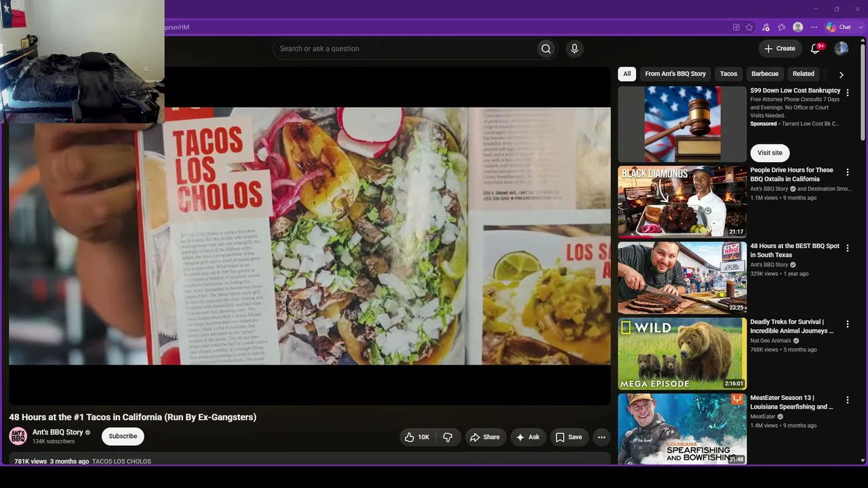Select the From Ant's BBQ Story chip
This screenshot has width=868, height=488.
[675, 74]
